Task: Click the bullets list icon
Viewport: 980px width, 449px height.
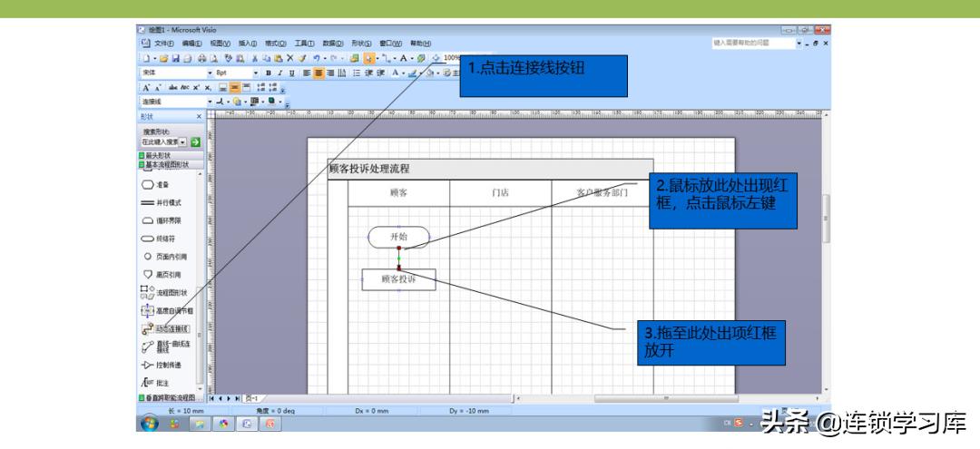Action: tap(357, 73)
